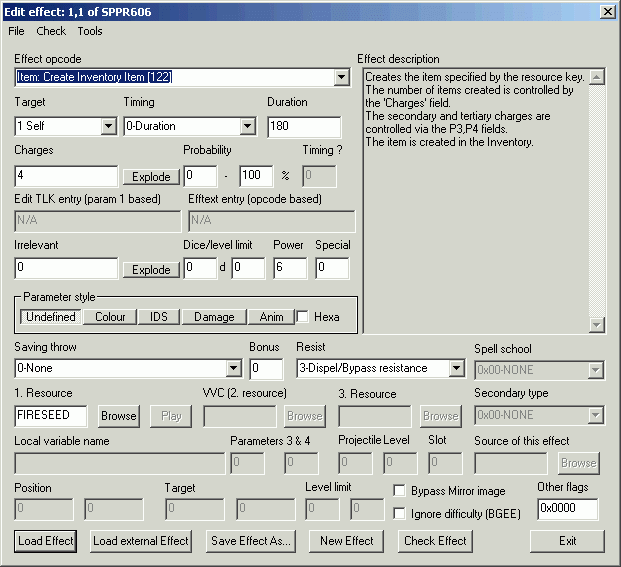Select Anim parameter style
621x567 pixels.
271,317
